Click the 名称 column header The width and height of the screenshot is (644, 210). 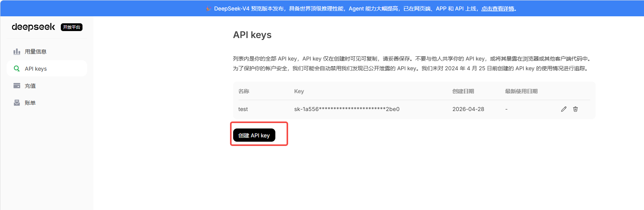[244, 91]
